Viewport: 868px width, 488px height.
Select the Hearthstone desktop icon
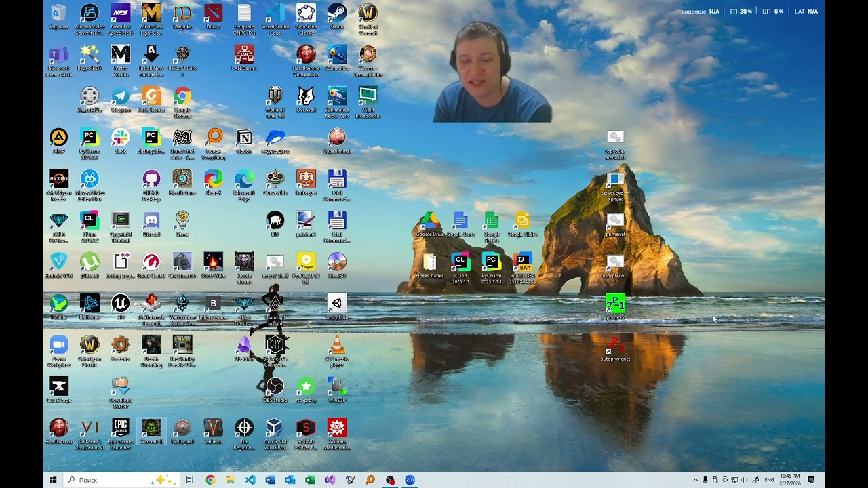coord(182,182)
